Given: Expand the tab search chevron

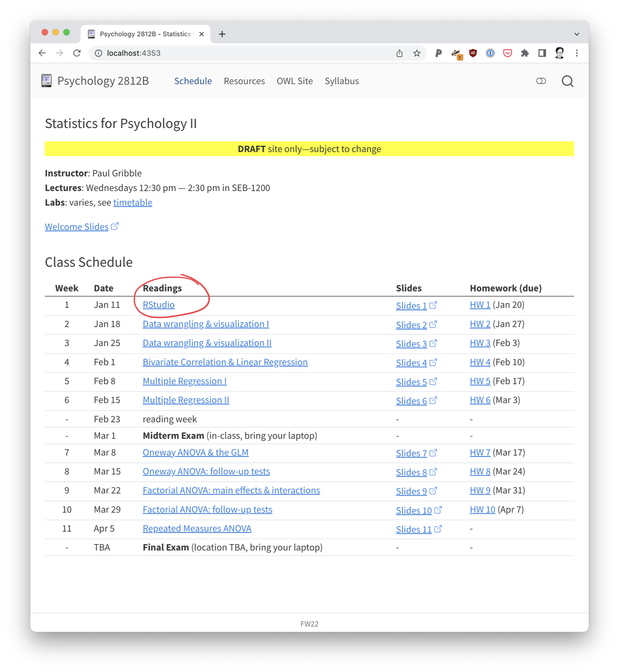Looking at the screenshot, I should [x=576, y=34].
